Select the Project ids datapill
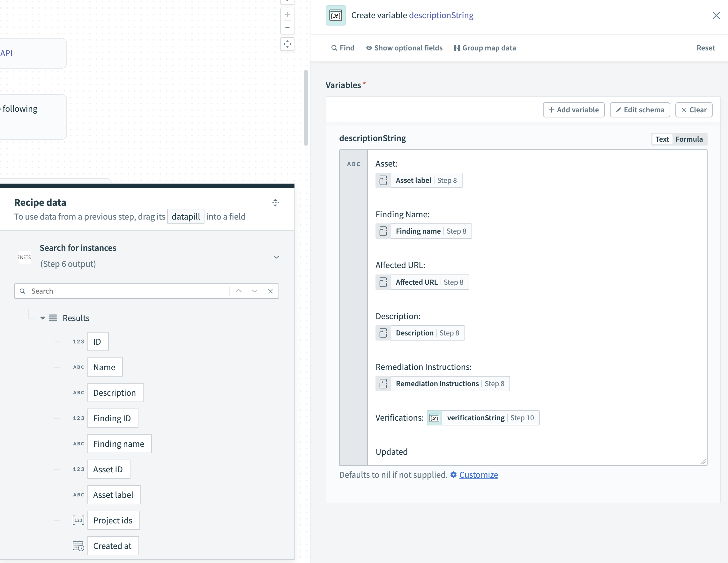The height and width of the screenshot is (563, 728). point(113,520)
